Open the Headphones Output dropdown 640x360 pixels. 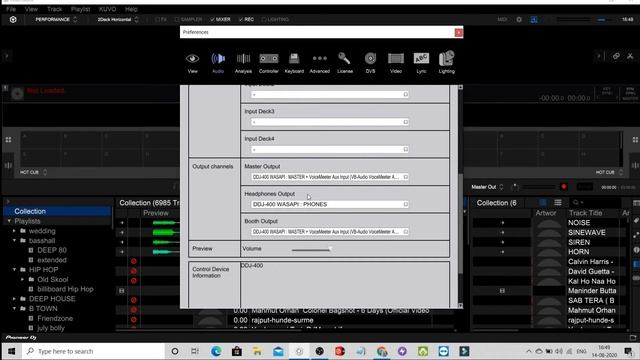pyautogui.click(x=330, y=204)
